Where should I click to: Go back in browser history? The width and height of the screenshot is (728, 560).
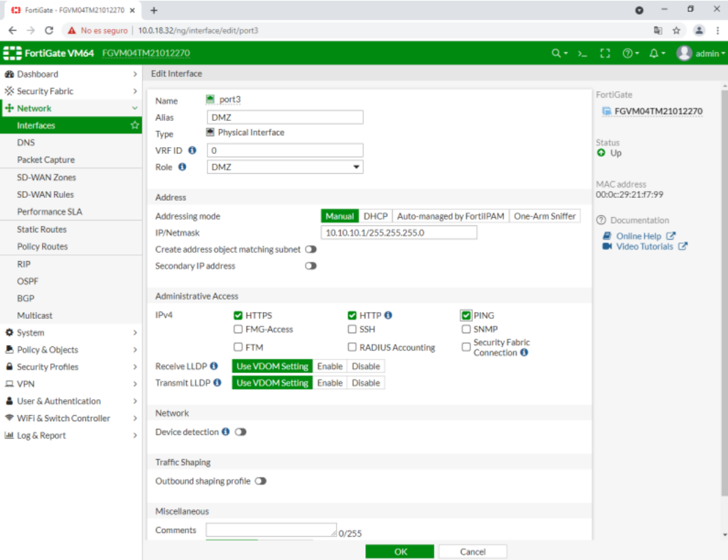[x=12, y=30]
